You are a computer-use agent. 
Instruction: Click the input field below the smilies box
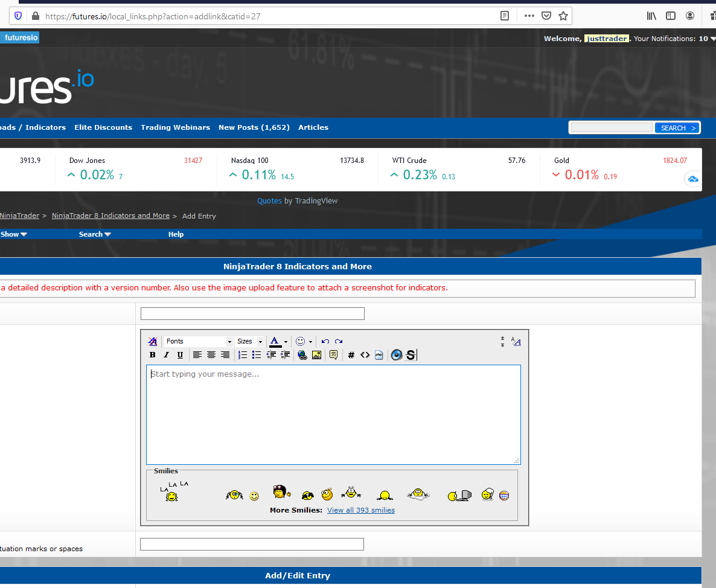click(x=252, y=544)
